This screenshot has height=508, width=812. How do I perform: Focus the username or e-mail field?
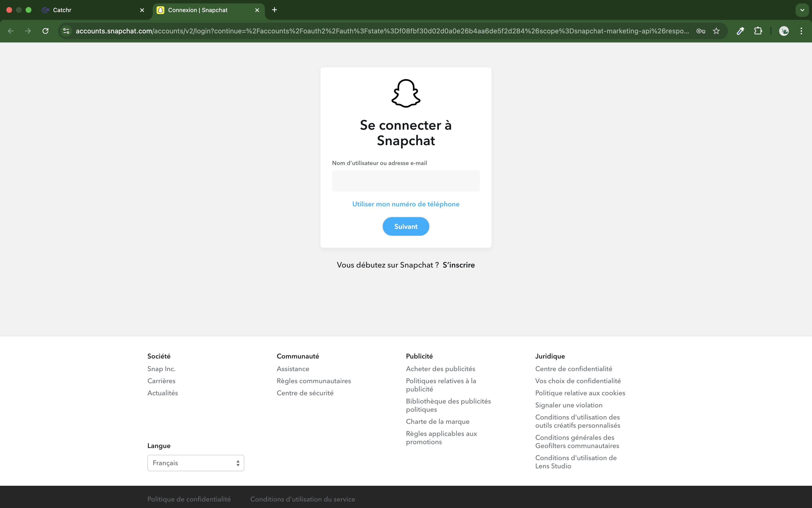tap(406, 181)
